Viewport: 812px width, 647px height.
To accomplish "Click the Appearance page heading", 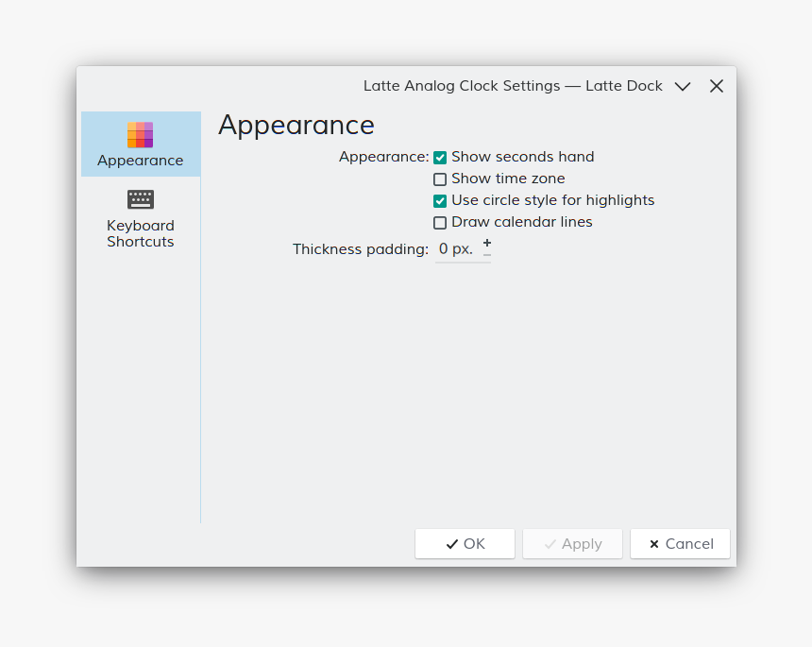I will coord(296,126).
